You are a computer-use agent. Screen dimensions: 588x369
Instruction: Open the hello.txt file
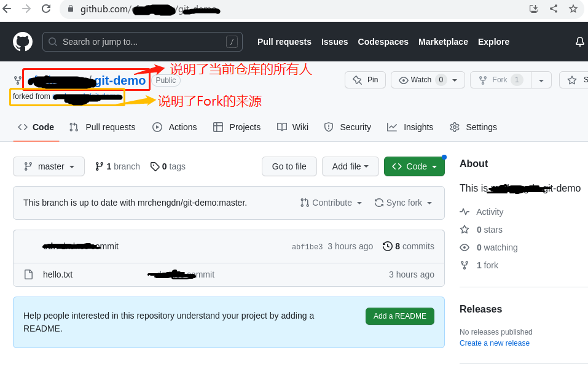(x=58, y=274)
